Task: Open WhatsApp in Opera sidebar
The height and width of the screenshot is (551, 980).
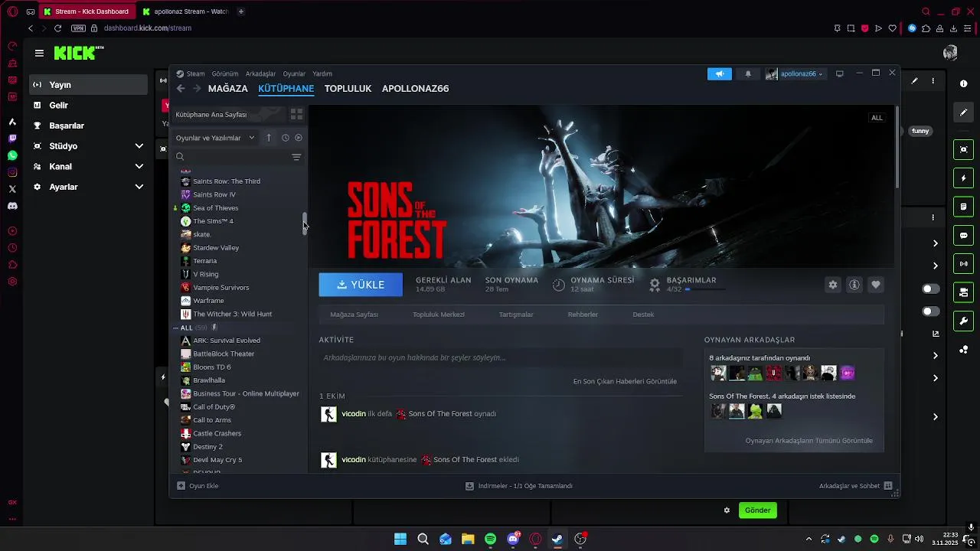Action: (x=12, y=155)
